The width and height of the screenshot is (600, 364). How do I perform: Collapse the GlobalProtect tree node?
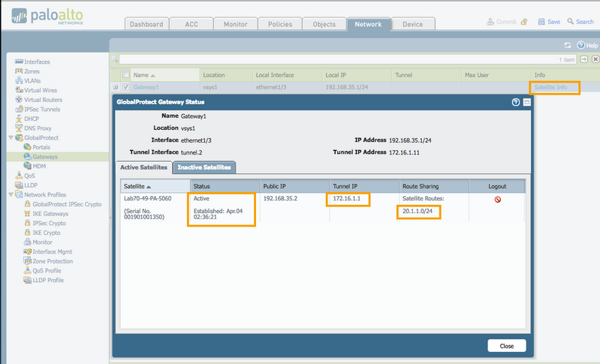(10, 138)
